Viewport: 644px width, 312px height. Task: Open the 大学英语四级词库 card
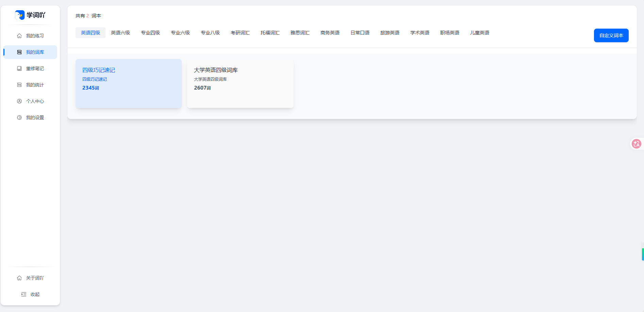(x=240, y=83)
